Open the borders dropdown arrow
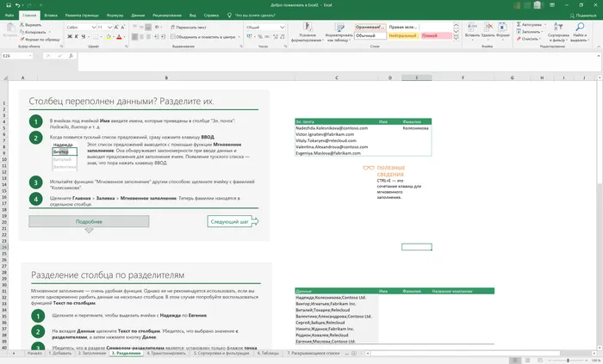The width and height of the screenshot is (603, 364). 101,37
